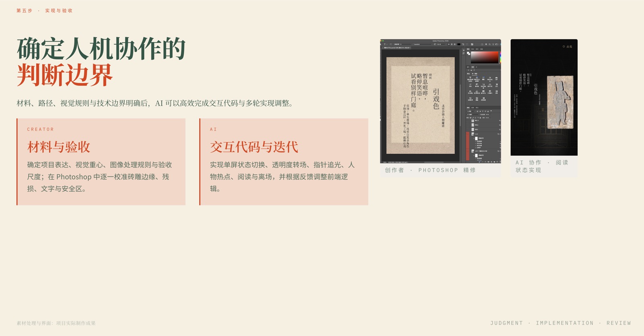Click the brick relief figure image in mobile preview
Screen dimensions: 644x336
click(559, 102)
